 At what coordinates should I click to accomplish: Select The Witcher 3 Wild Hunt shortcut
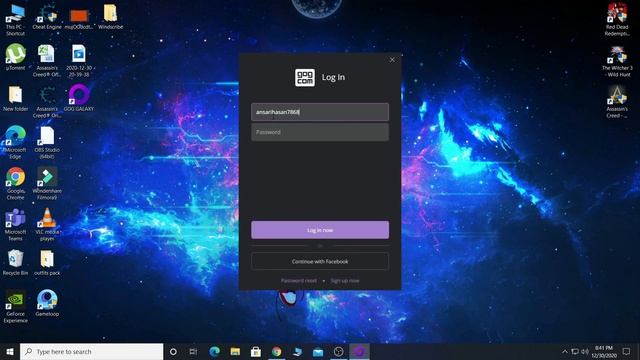[617, 61]
